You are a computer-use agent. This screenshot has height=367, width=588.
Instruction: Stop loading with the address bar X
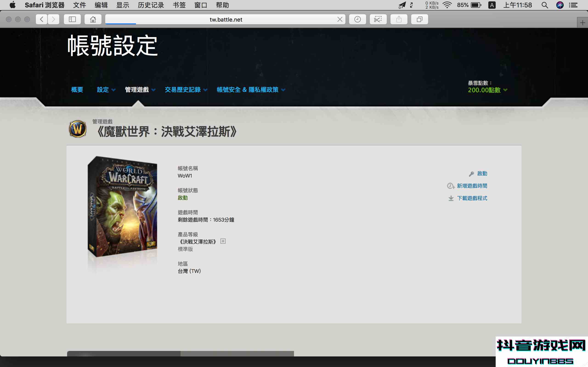point(340,19)
